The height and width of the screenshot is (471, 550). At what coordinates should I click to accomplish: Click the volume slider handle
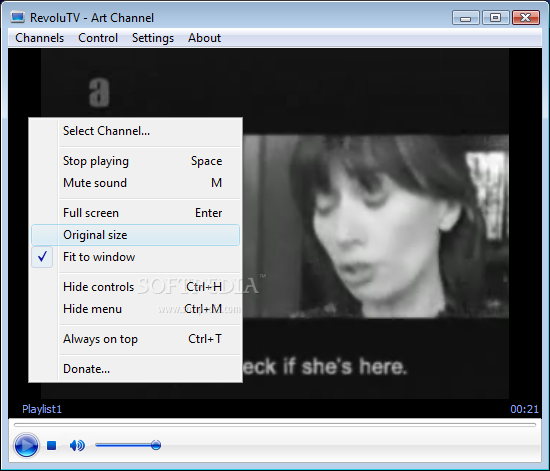coord(156,445)
